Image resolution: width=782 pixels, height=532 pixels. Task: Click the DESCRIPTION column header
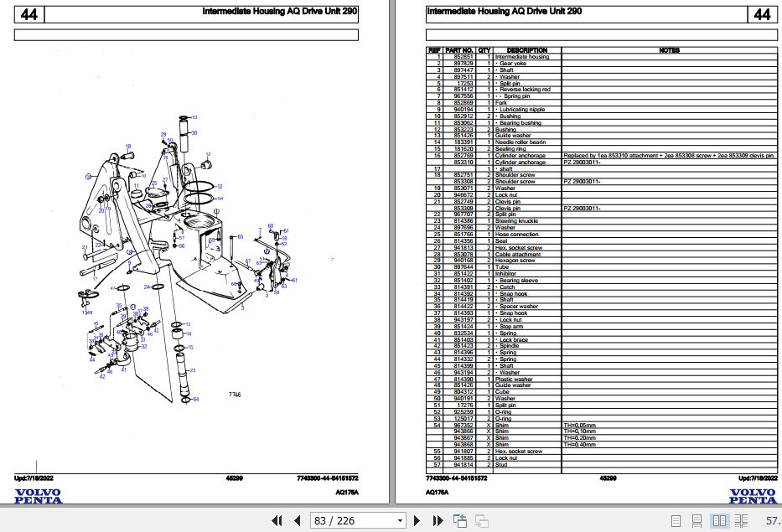pos(527,50)
